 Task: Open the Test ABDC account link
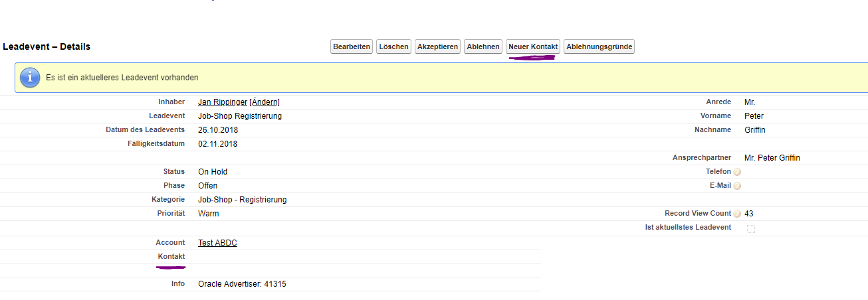coord(217,243)
